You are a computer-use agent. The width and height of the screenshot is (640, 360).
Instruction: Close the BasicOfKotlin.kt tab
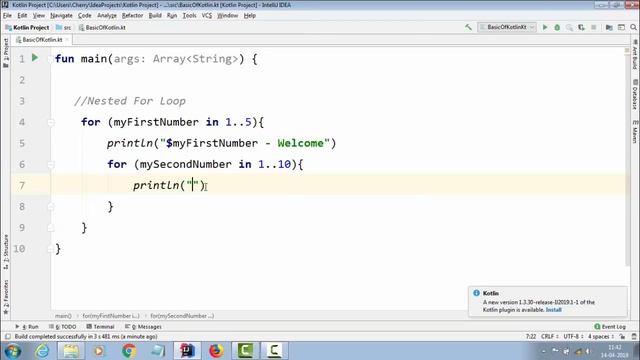67,40
